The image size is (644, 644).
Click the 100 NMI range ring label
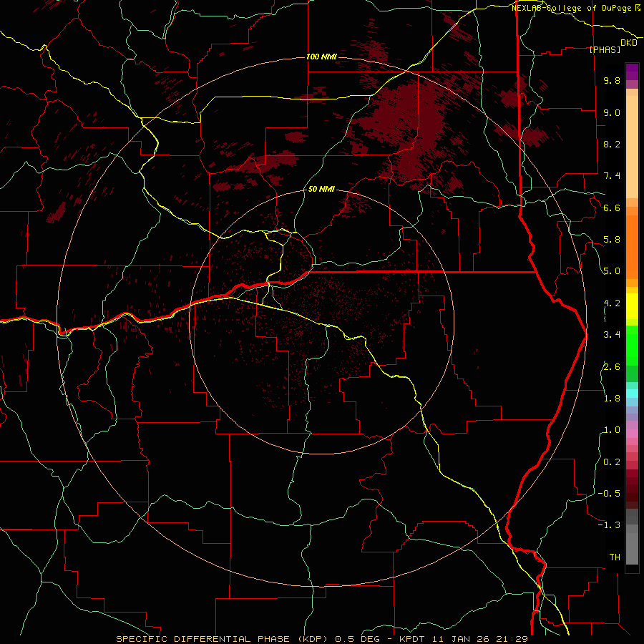point(321,57)
